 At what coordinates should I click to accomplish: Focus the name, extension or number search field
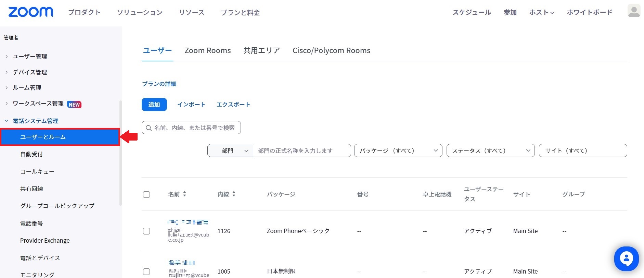click(191, 128)
